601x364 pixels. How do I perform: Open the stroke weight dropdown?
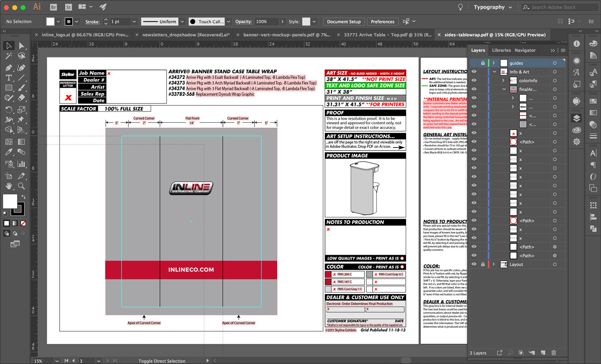134,21
